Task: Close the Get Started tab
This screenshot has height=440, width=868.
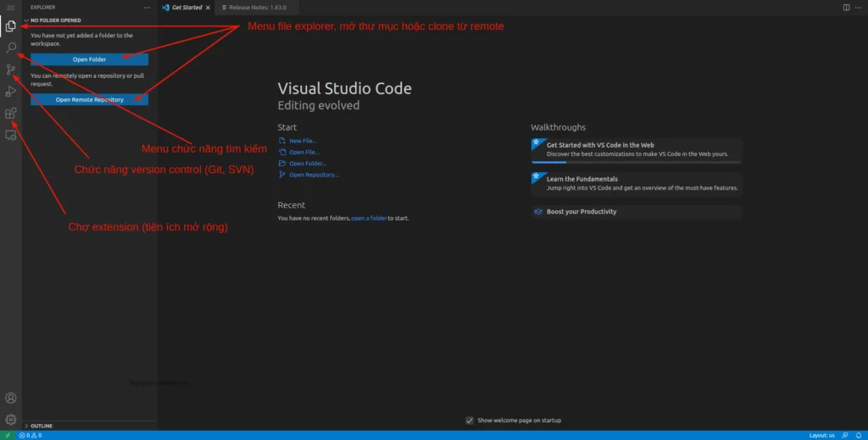Action: 209,8
